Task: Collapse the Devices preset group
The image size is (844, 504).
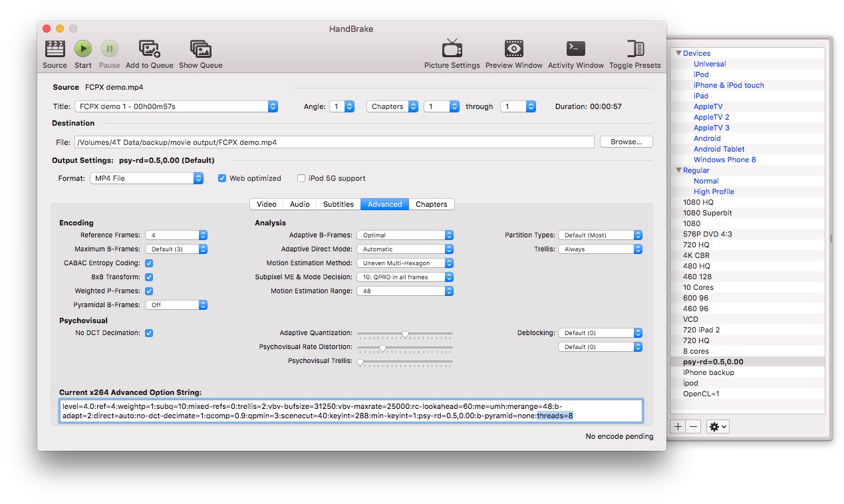Action: tap(679, 53)
